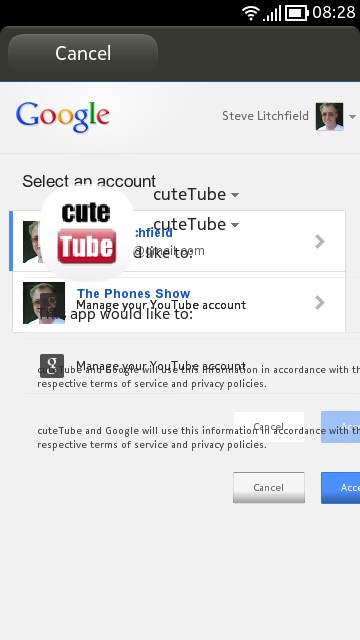Click the avatar in The Phones Show row

tap(44, 303)
